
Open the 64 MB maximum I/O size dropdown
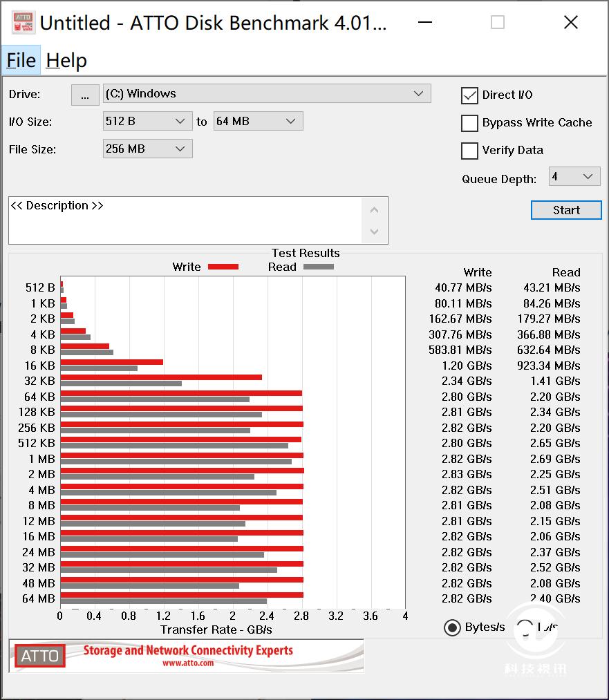tap(259, 121)
